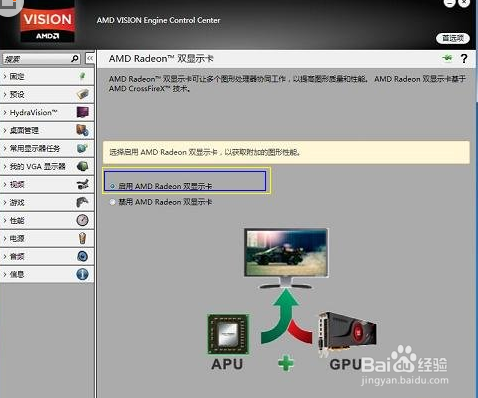Open the 电源 menu label

coord(17,238)
